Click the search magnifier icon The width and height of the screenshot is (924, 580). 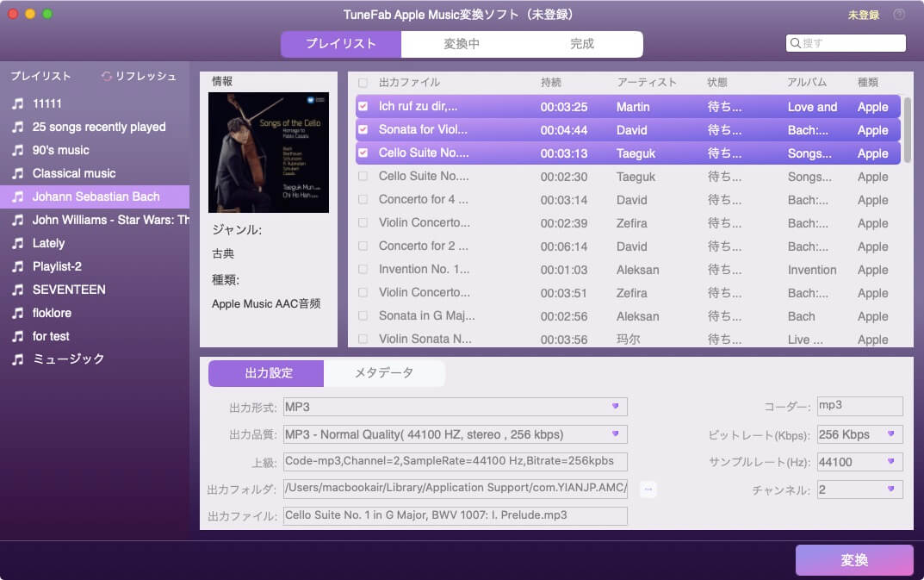[x=795, y=43]
